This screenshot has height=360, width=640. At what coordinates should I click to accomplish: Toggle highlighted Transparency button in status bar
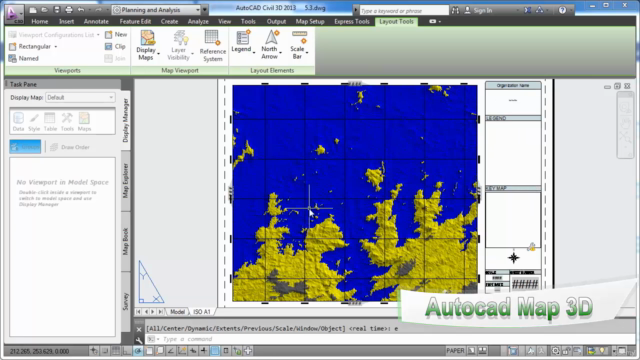point(215,351)
